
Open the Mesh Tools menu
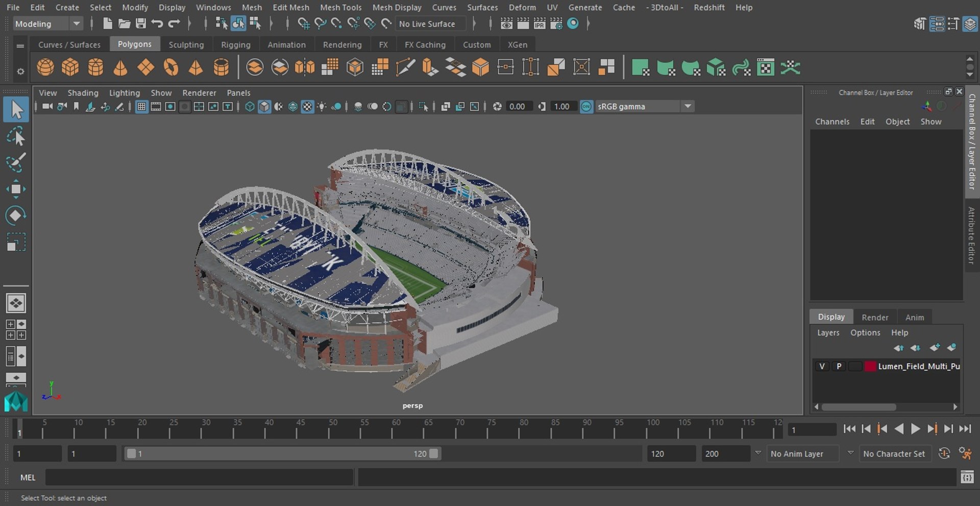340,8
